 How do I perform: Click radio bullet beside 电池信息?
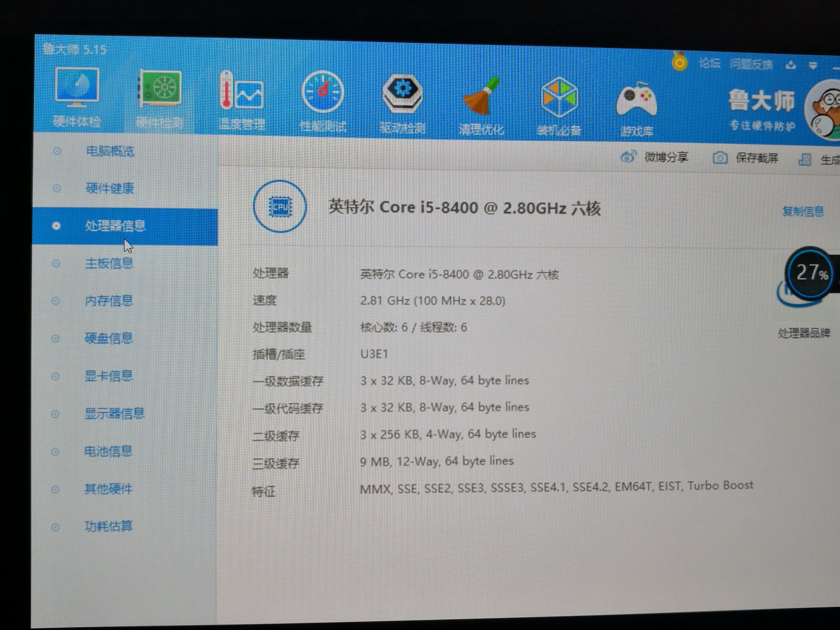[55, 452]
